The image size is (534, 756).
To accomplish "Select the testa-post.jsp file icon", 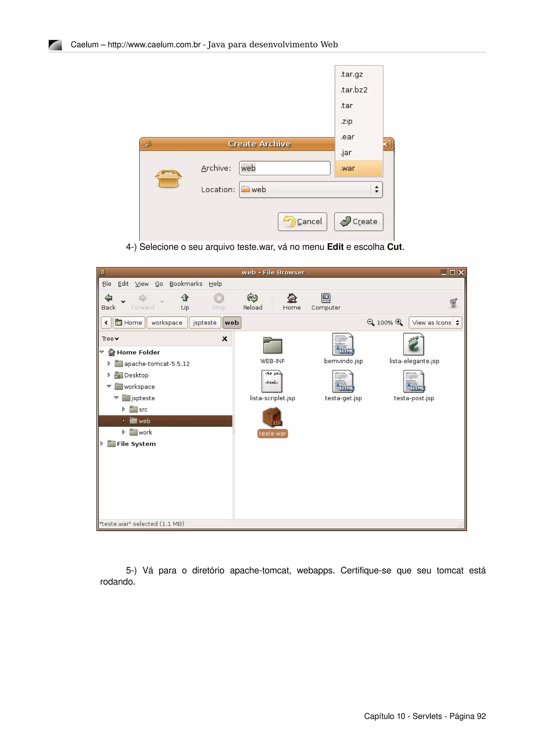I will pyautogui.click(x=414, y=381).
